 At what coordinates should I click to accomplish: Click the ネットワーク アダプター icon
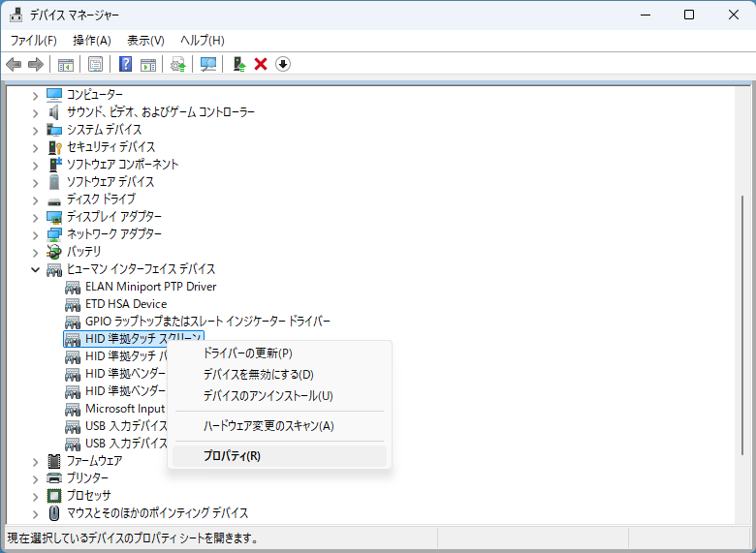click(x=54, y=234)
